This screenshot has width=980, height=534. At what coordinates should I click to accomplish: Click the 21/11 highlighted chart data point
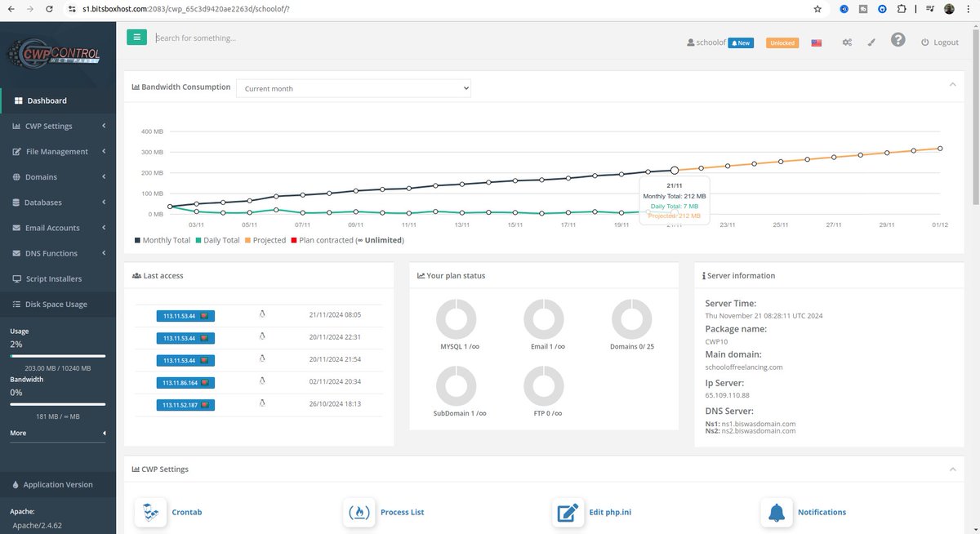point(675,170)
